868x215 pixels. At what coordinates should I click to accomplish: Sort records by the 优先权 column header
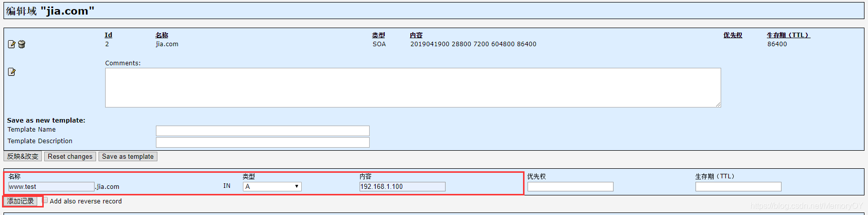(x=733, y=35)
